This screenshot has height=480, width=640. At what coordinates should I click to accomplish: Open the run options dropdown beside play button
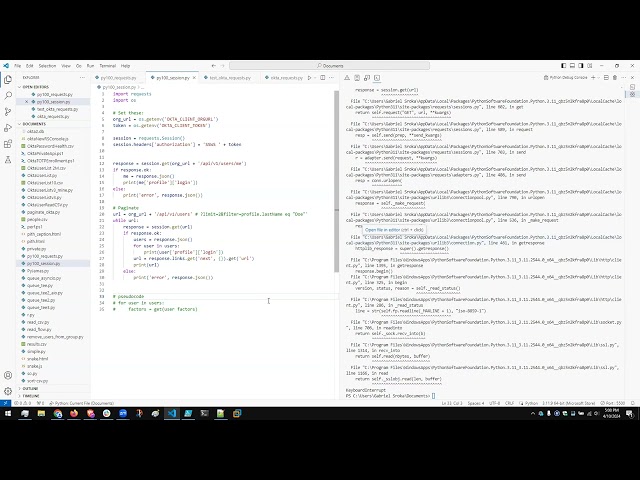coord(315,78)
